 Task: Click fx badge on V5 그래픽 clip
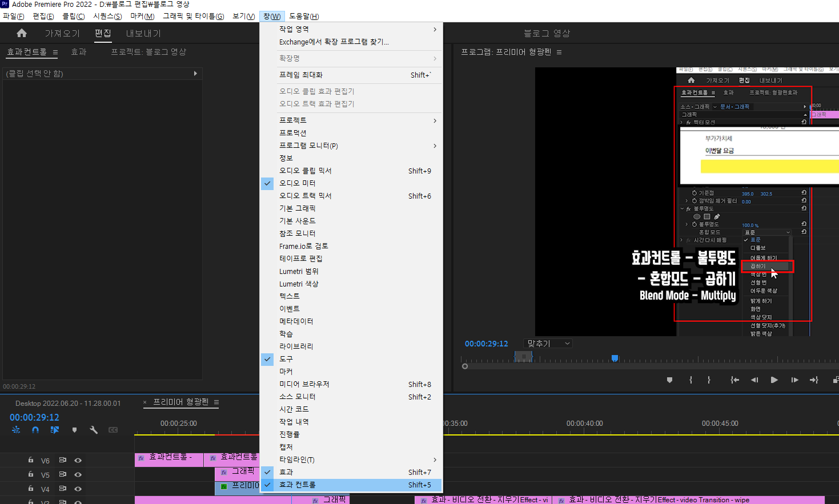[x=224, y=472]
